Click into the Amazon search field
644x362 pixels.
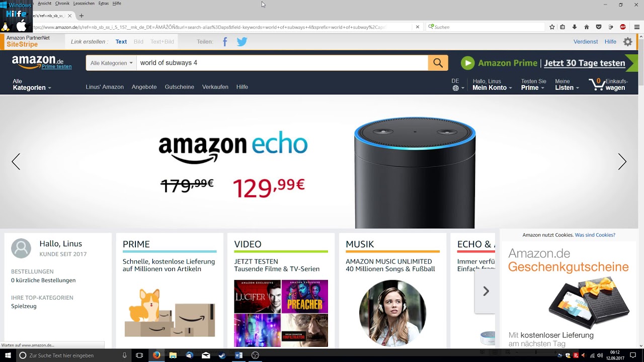tap(282, 63)
